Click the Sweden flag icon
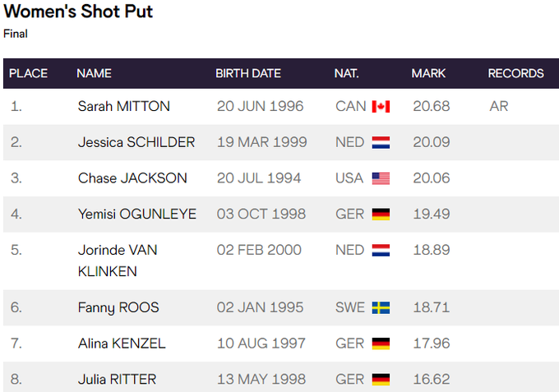559x392 pixels. (381, 307)
